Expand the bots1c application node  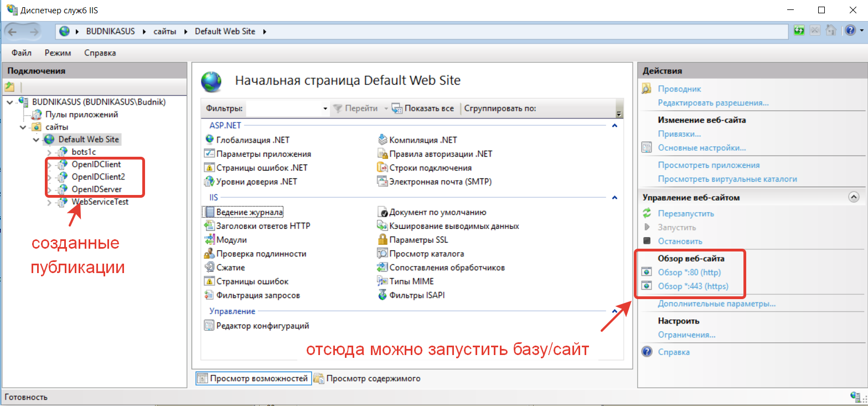(49, 152)
